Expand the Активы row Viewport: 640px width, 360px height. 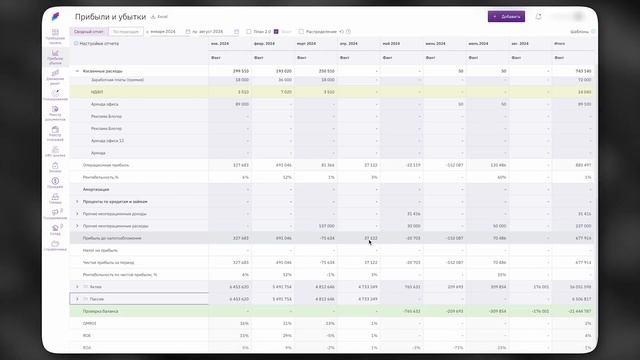[x=77, y=287]
